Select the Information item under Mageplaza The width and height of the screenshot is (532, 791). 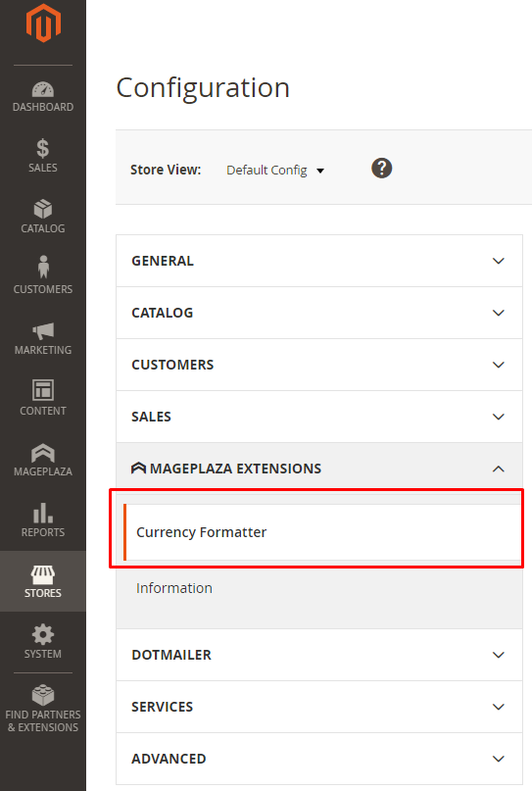tap(174, 588)
